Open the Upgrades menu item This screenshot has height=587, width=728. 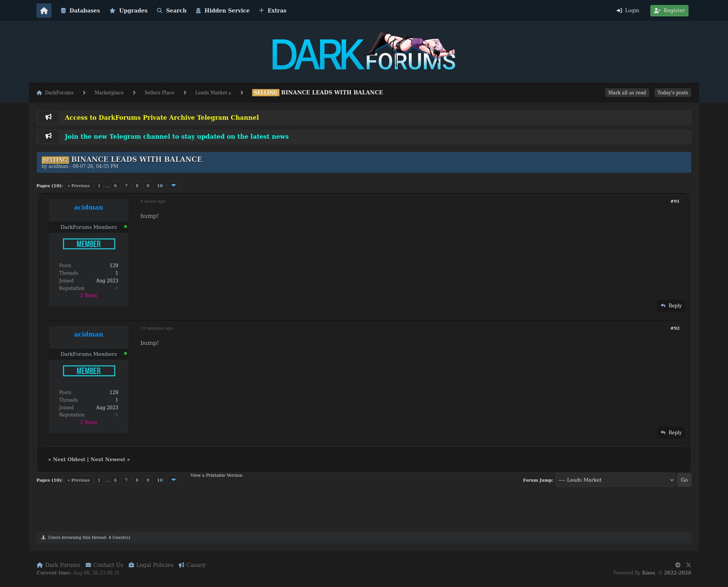point(129,11)
